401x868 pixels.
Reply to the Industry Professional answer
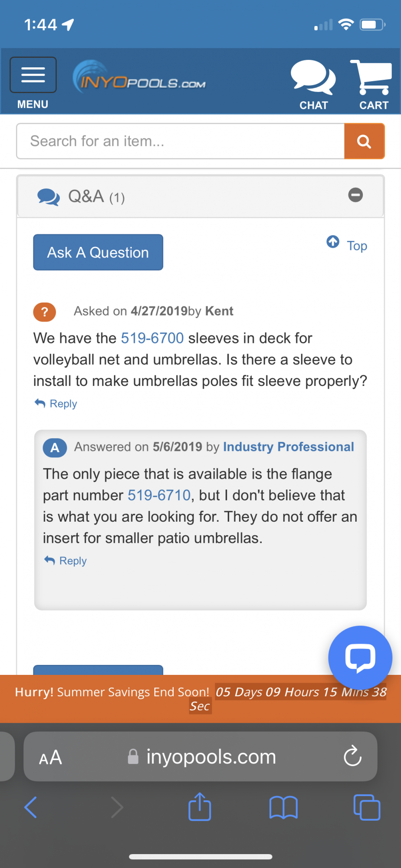click(x=66, y=561)
